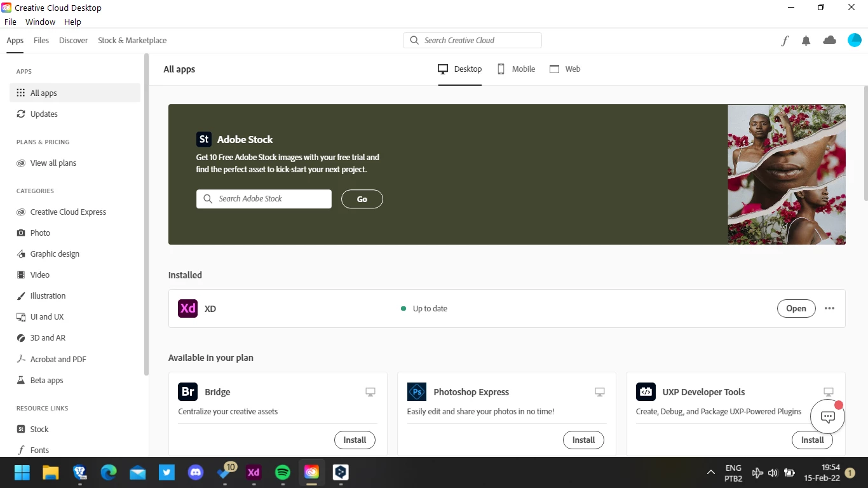Image resolution: width=868 pixels, height=488 pixels.
Task: Open Discord from the taskbar
Action: 196,472
